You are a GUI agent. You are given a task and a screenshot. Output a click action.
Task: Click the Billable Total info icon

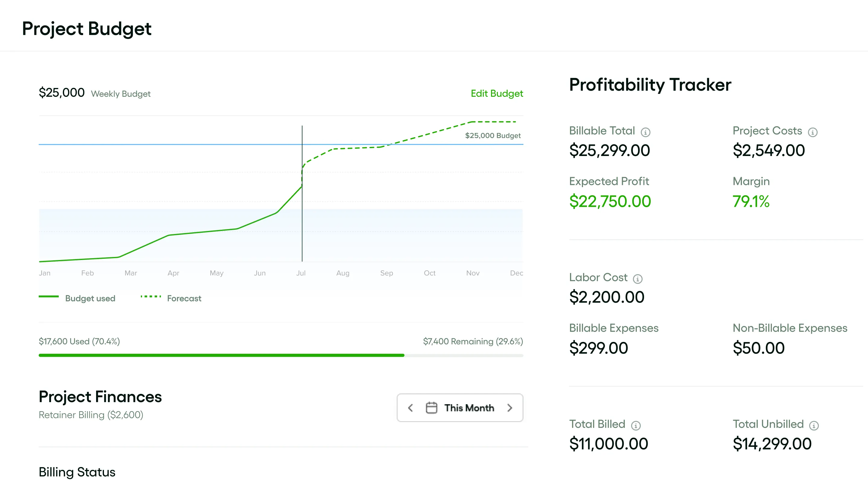(645, 132)
